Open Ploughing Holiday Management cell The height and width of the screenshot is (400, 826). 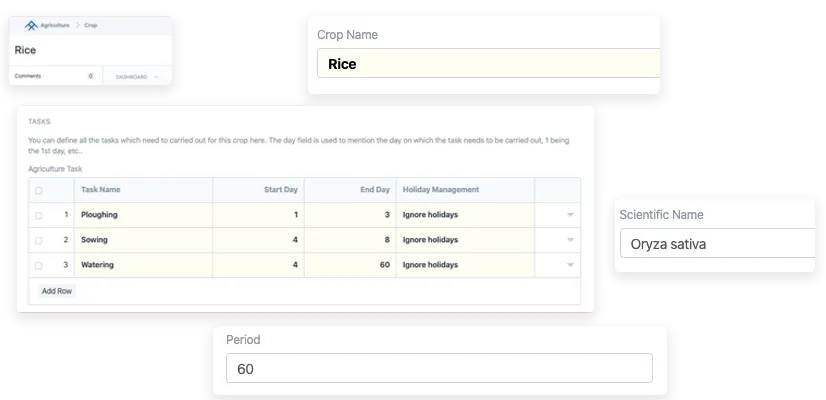[465, 215]
